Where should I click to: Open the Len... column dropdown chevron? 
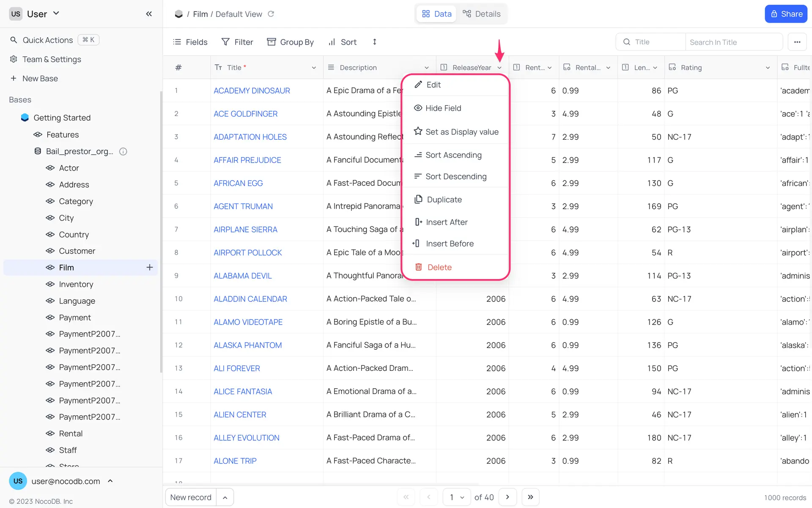(x=655, y=68)
